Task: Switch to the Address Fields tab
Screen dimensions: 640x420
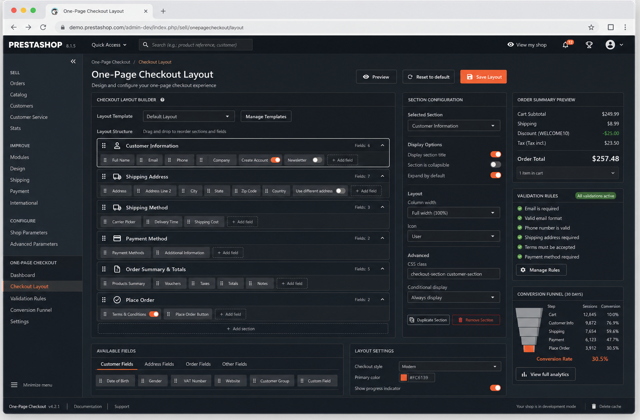Action: 159,364
